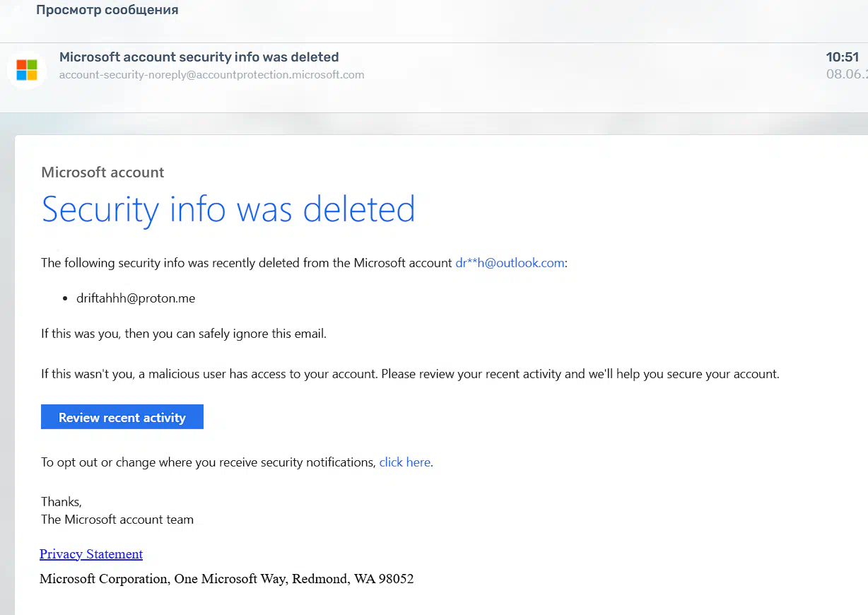Open the Privacy Statement link
868x615 pixels.
pyautogui.click(x=91, y=554)
